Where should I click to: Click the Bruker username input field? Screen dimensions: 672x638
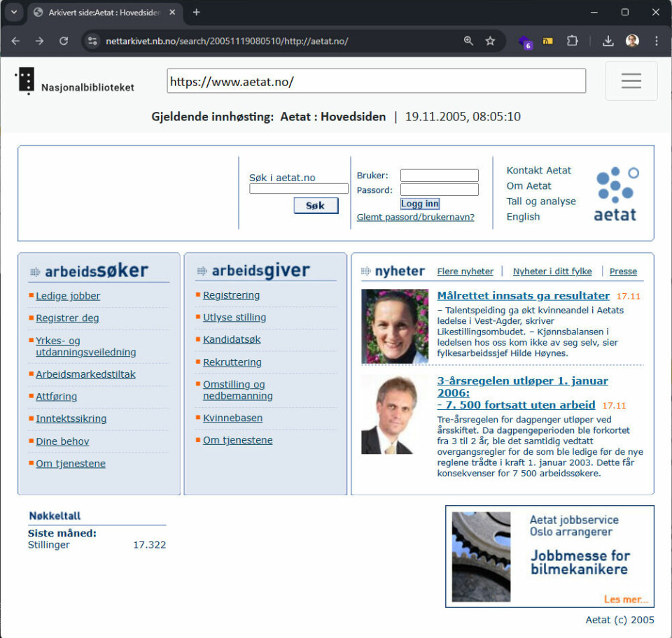pyautogui.click(x=439, y=176)
